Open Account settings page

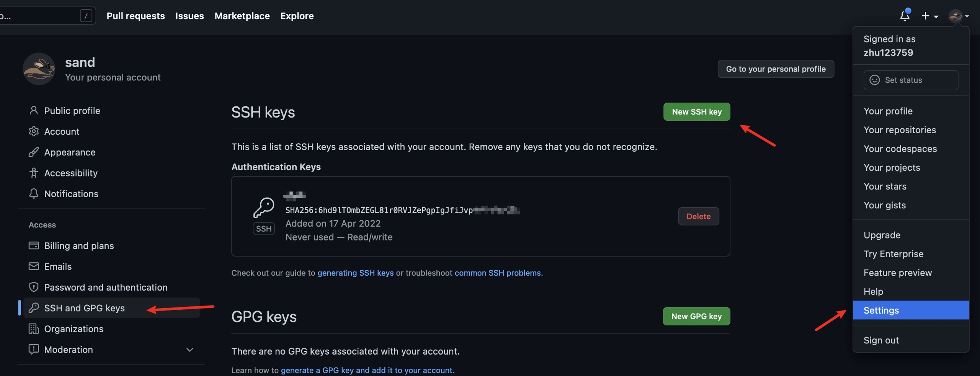click(x=112, y=131)
